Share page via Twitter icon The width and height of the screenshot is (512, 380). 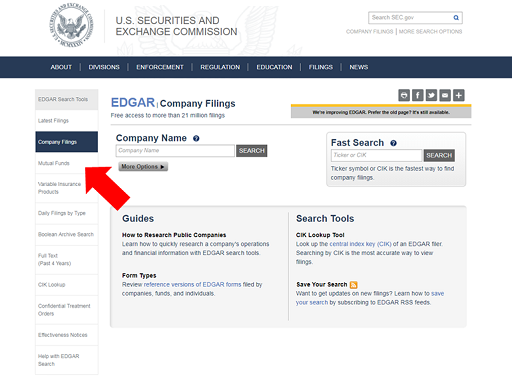pos(431,95)
